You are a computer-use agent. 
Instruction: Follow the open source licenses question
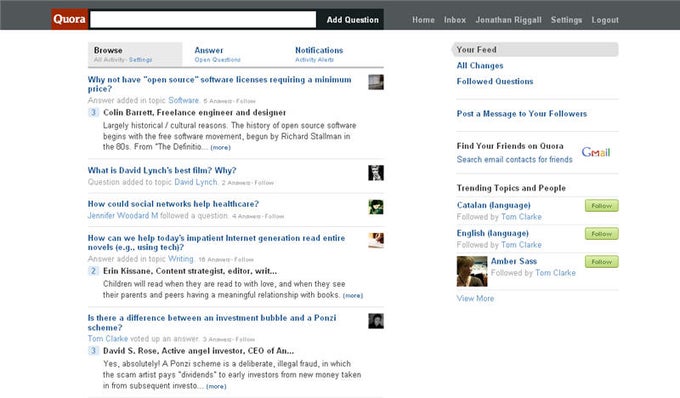point(246,101)
